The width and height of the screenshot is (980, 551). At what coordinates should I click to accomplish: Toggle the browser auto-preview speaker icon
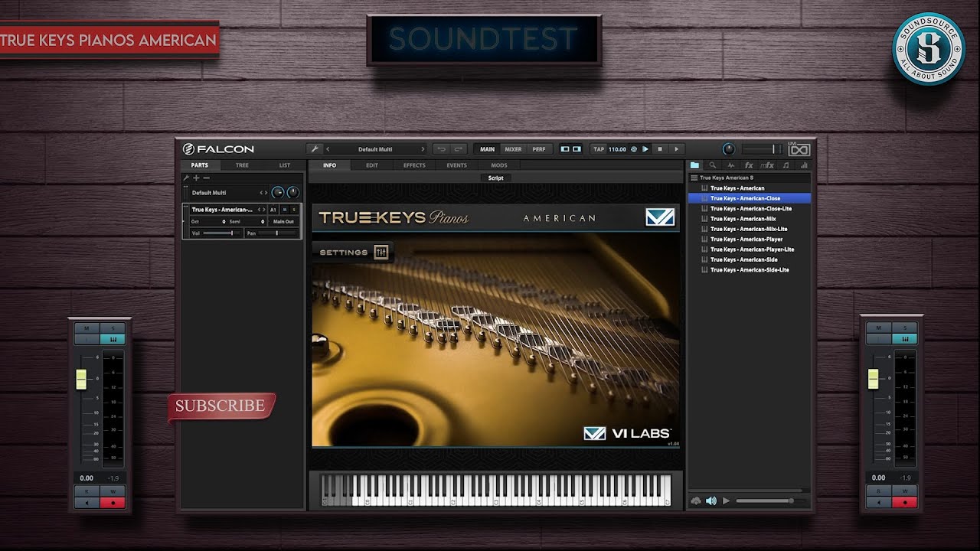pos(711,500)
